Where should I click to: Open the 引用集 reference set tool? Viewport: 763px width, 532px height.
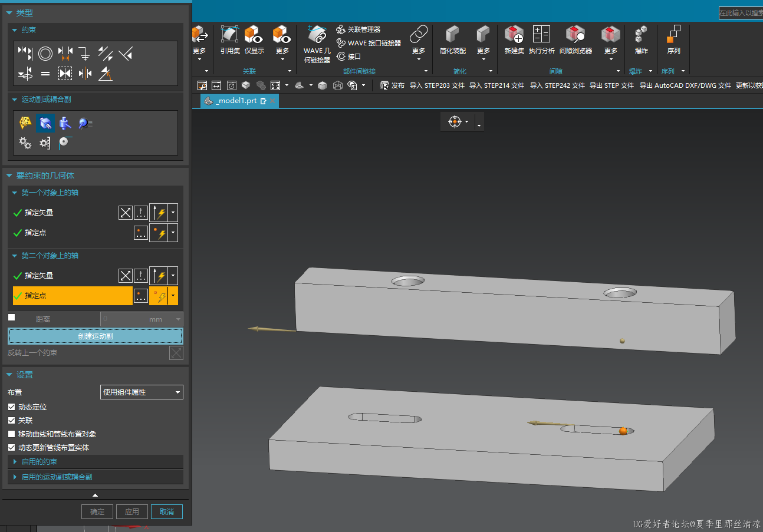pos(230,40)
